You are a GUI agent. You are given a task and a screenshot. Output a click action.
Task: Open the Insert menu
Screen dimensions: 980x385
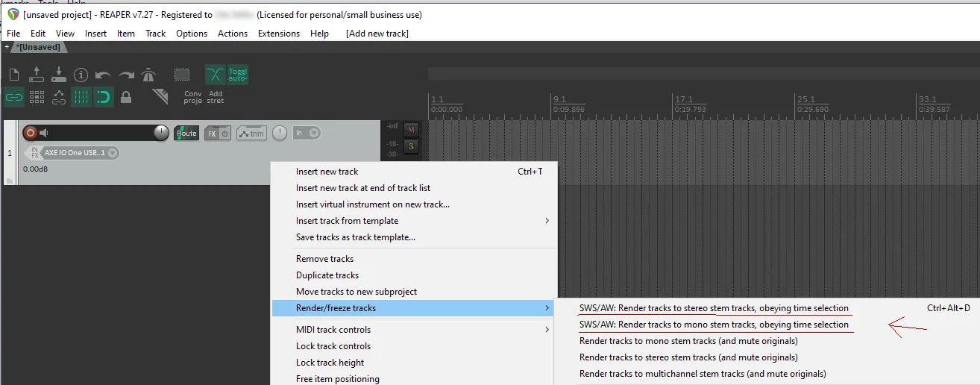coord(95,34)
